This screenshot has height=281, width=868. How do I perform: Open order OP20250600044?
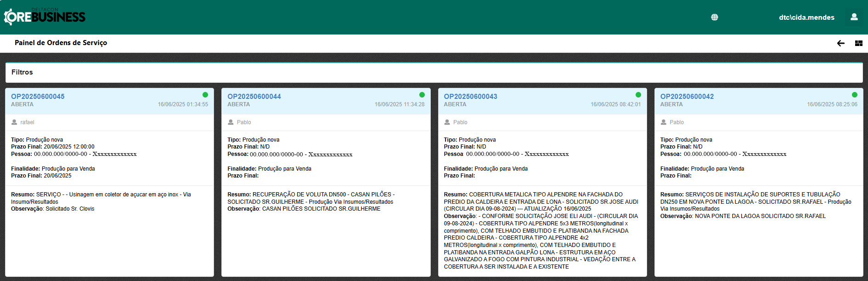coord(254,97)
